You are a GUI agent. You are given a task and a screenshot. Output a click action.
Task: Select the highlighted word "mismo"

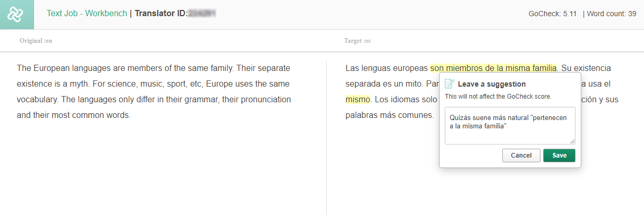pos(358,99)
